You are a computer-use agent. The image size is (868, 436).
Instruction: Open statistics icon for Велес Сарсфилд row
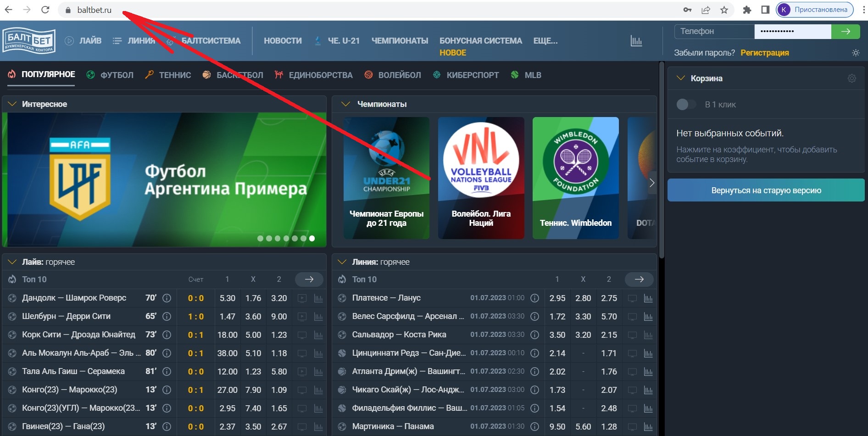click(648, 317)
